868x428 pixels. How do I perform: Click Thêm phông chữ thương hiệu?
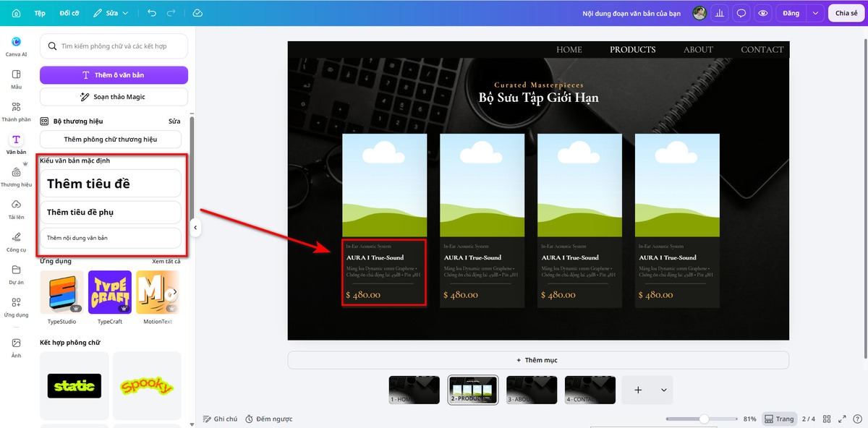pos(110,140)
